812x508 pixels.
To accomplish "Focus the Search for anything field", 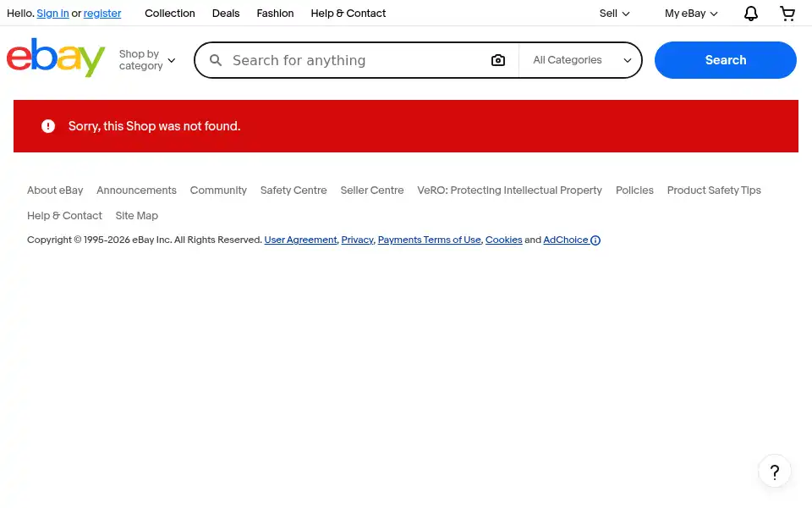I will pos(357,60).
